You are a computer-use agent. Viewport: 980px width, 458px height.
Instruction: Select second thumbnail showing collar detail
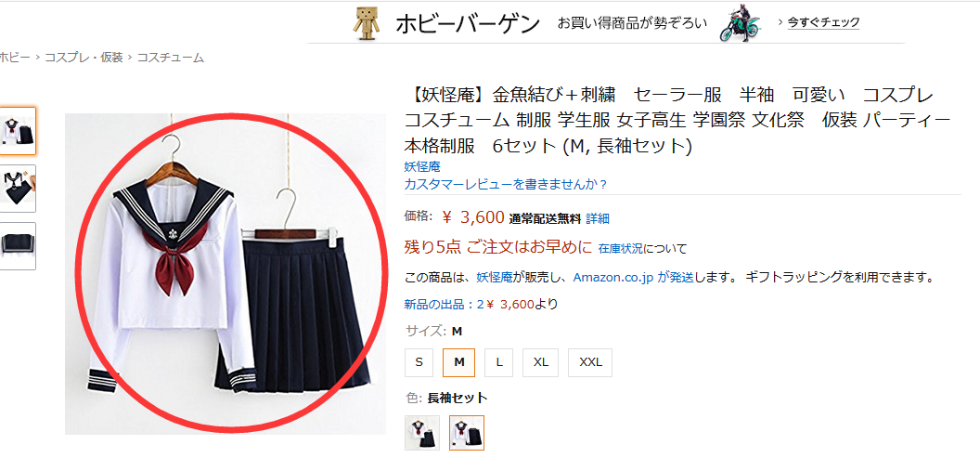[x=18, y=189]
